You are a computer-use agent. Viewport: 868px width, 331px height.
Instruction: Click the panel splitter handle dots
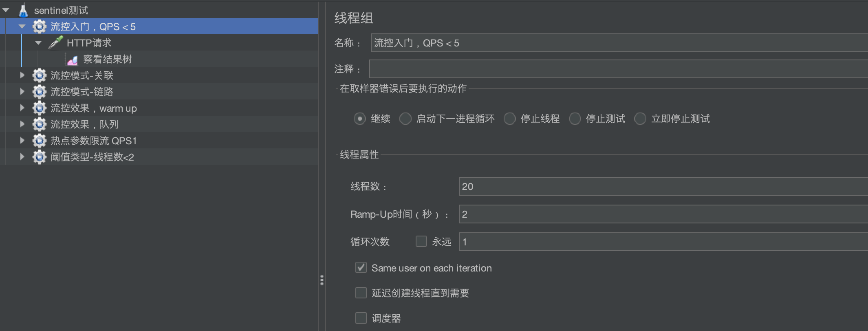tap(322, 280)
